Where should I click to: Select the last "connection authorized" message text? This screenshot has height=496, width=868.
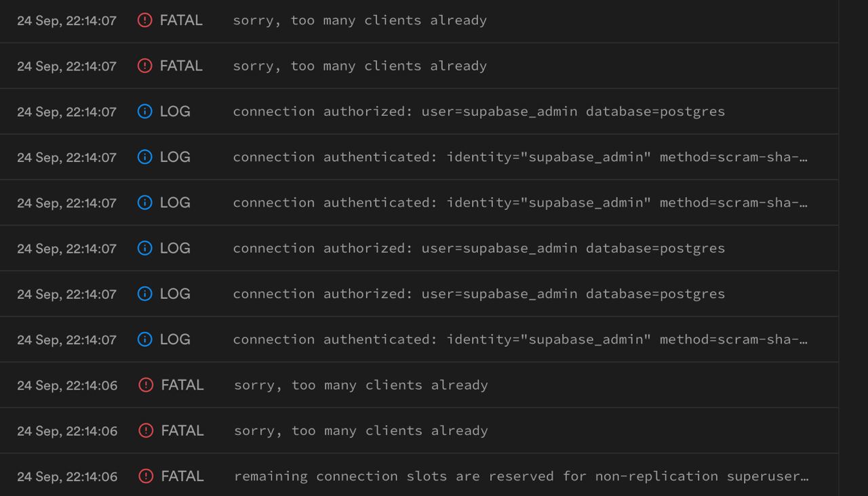point(479,293)
